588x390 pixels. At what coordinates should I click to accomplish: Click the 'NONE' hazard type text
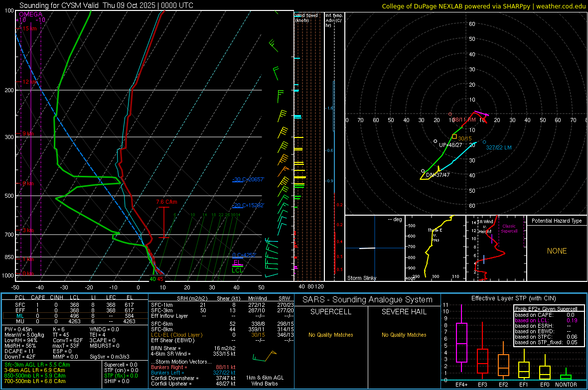[557, 251]
